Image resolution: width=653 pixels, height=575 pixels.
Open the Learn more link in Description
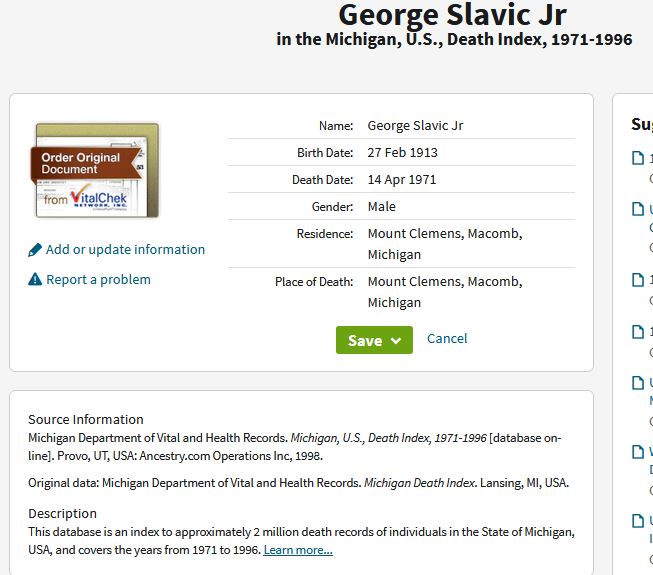tap(298, 550)
